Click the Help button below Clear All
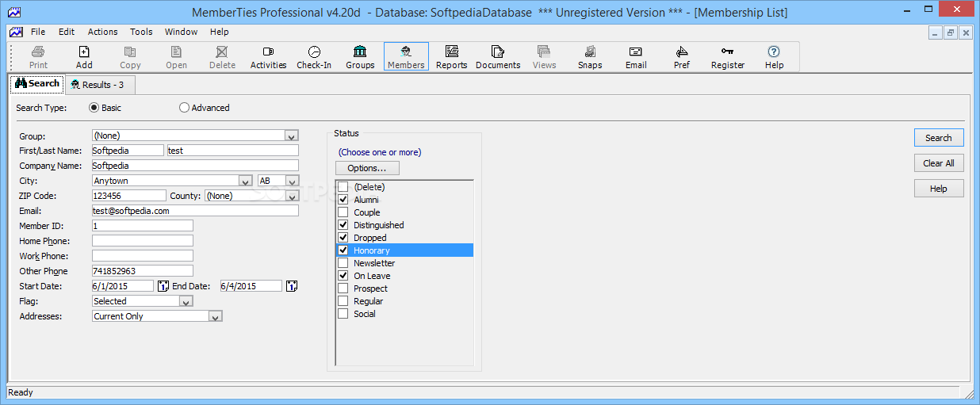The width and height of the screenshot is (980, 405). click(x=939, y=189)
